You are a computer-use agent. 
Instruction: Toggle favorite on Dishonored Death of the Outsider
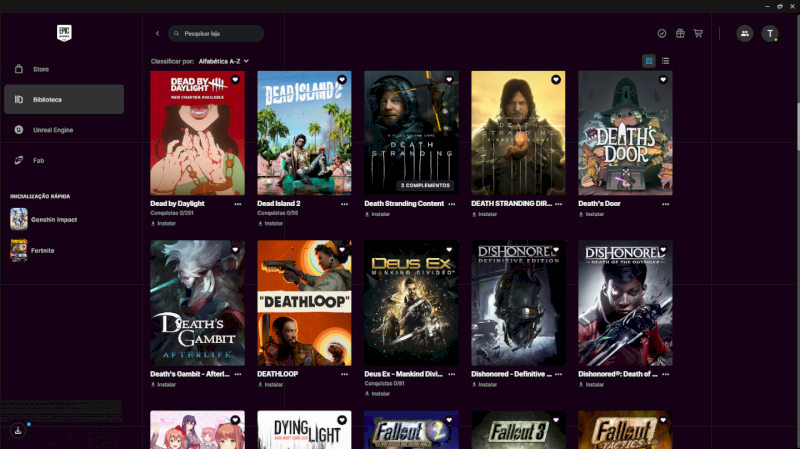tap(663, 250)
